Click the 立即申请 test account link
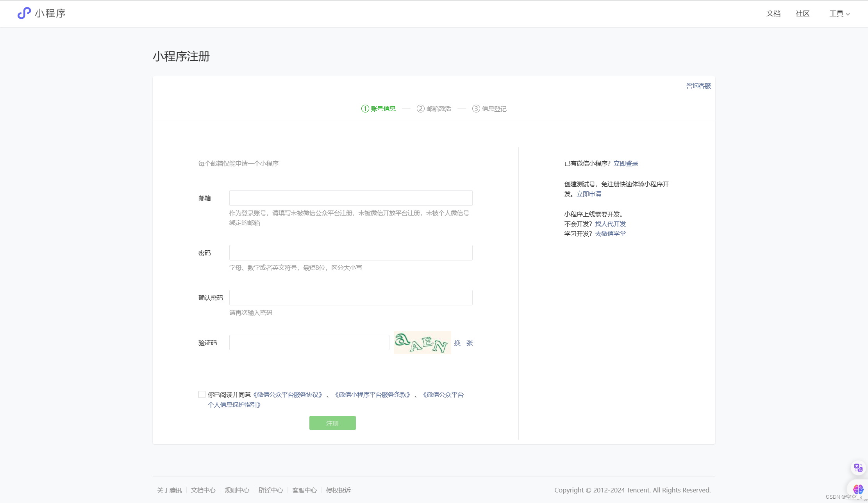 tap(589, 194)
